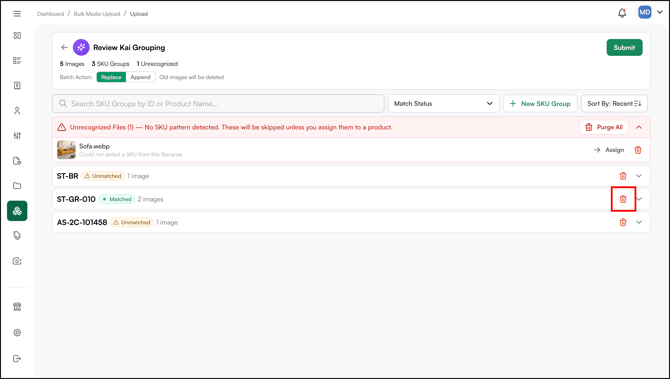Delete the ST-BR group

coord(623,176)
